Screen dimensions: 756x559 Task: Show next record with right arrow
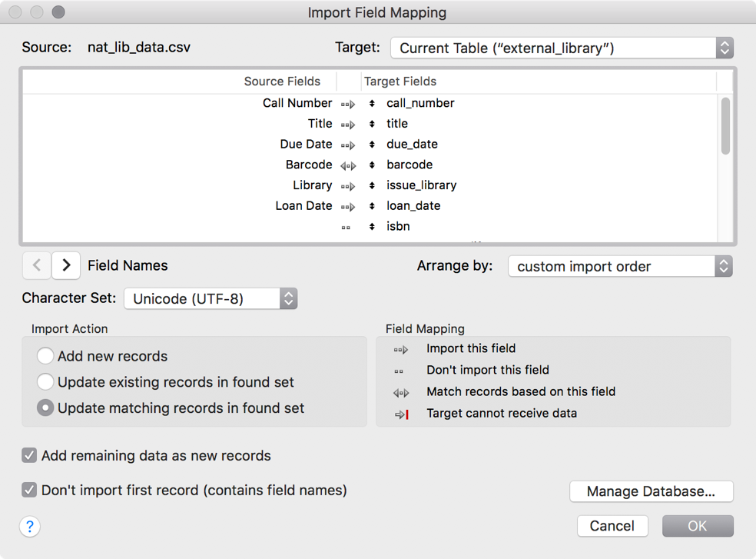(66, 265)
